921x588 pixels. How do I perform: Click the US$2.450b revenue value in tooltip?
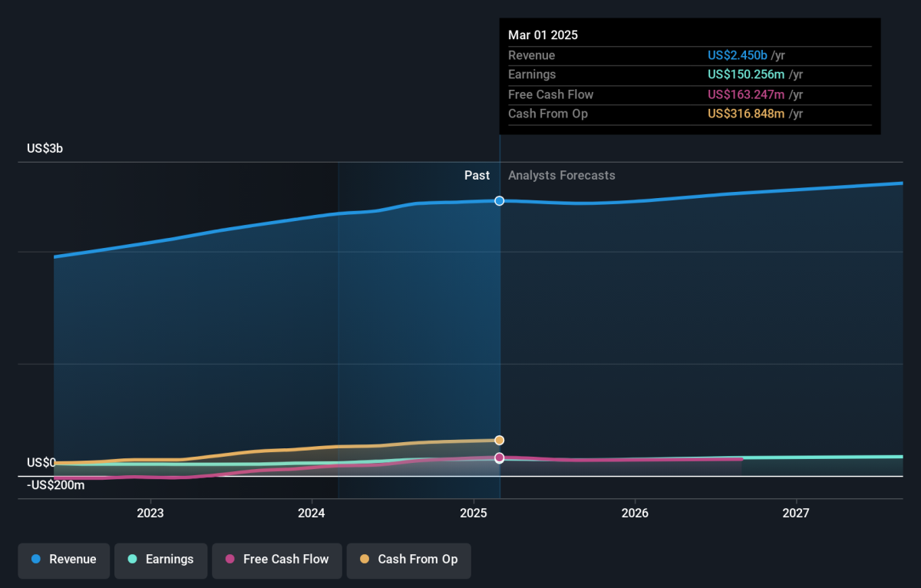(738, 55)
